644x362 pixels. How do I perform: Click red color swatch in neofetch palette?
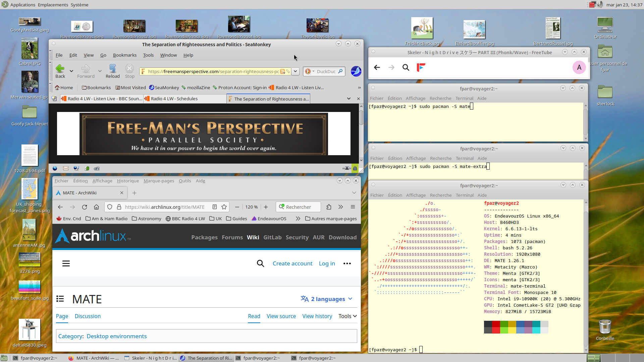(x=496, y=324)
